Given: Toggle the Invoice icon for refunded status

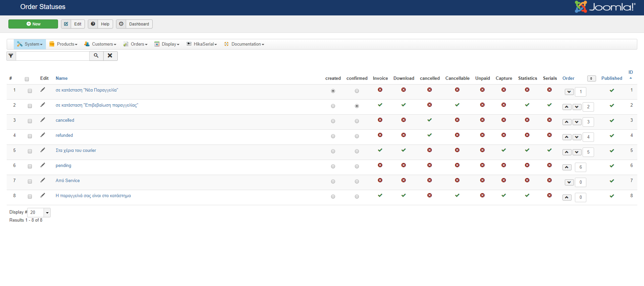Looking at the screenshot, I should 380,135.
